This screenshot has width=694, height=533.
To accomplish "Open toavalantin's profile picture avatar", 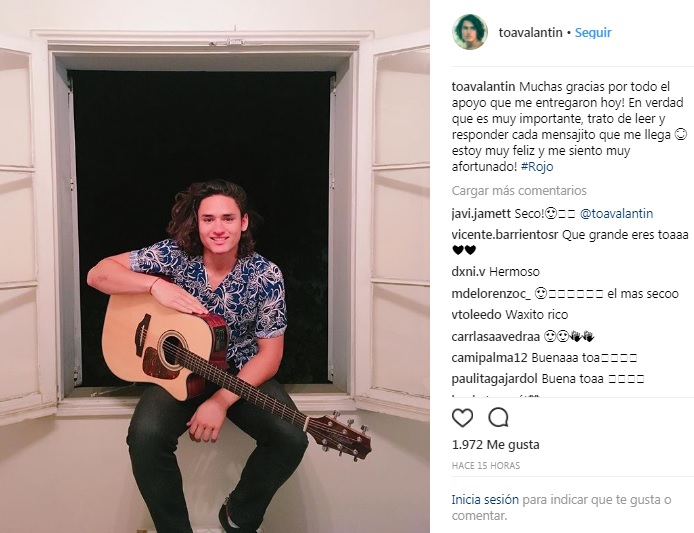I will click(470, 32).
